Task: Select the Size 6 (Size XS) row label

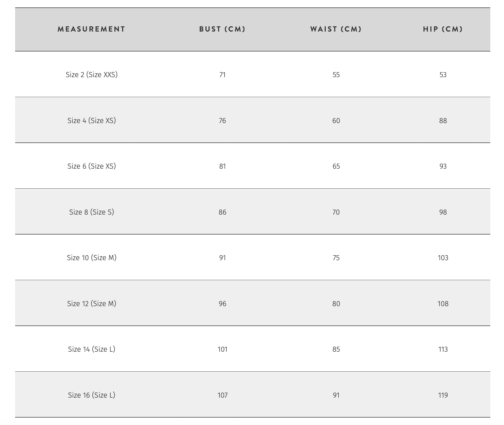Action: [x=92, y=166]
